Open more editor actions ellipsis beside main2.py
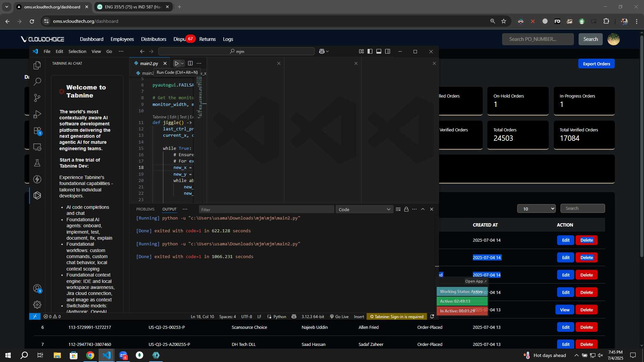Screen dimensions: 644x362 tap(199, 63)
